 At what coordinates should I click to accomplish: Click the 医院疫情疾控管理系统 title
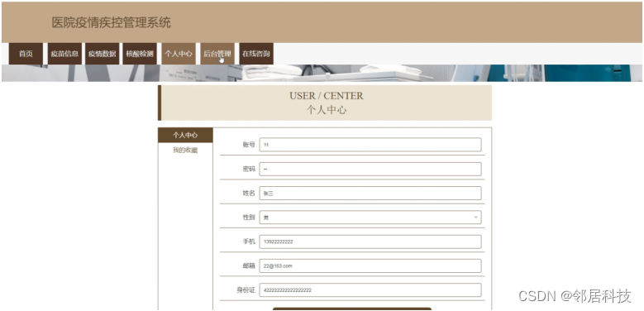click(x=111, y=22)
